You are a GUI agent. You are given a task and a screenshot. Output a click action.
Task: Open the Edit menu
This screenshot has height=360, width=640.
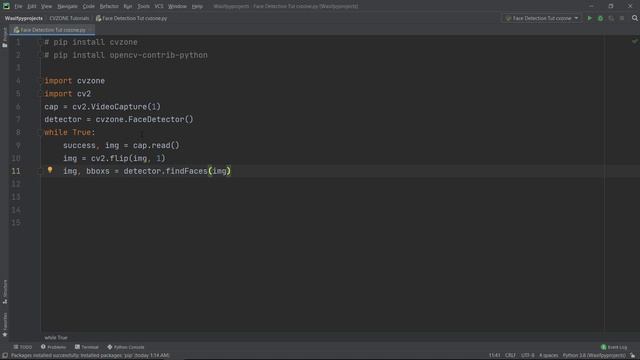click(x=32, y=7)
